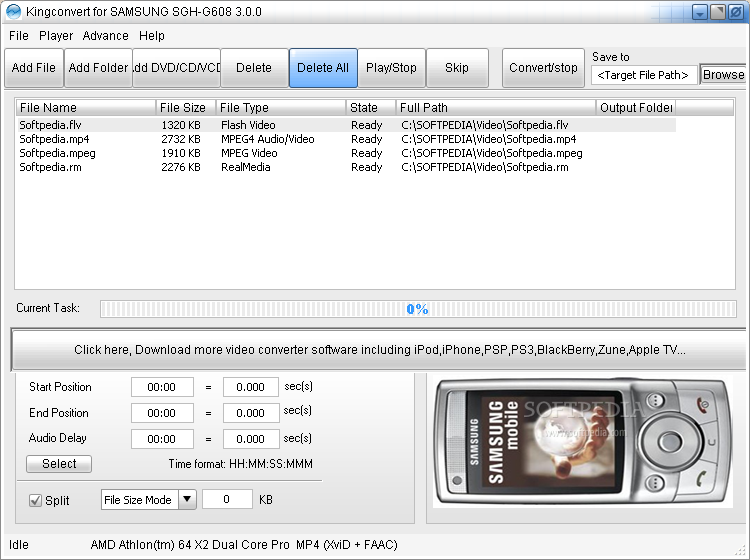Click the Add File button
Viewport: 750px width, 560px height.
tap(34, 68)
